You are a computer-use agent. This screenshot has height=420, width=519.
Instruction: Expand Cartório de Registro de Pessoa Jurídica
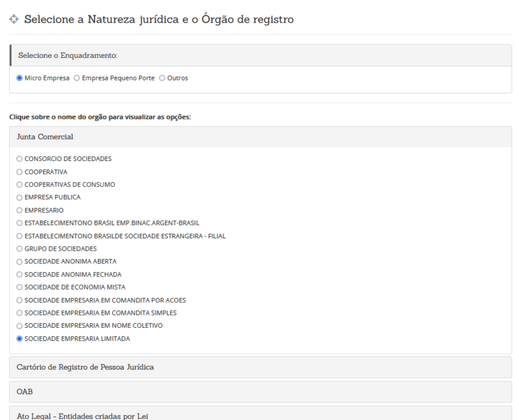261,367
